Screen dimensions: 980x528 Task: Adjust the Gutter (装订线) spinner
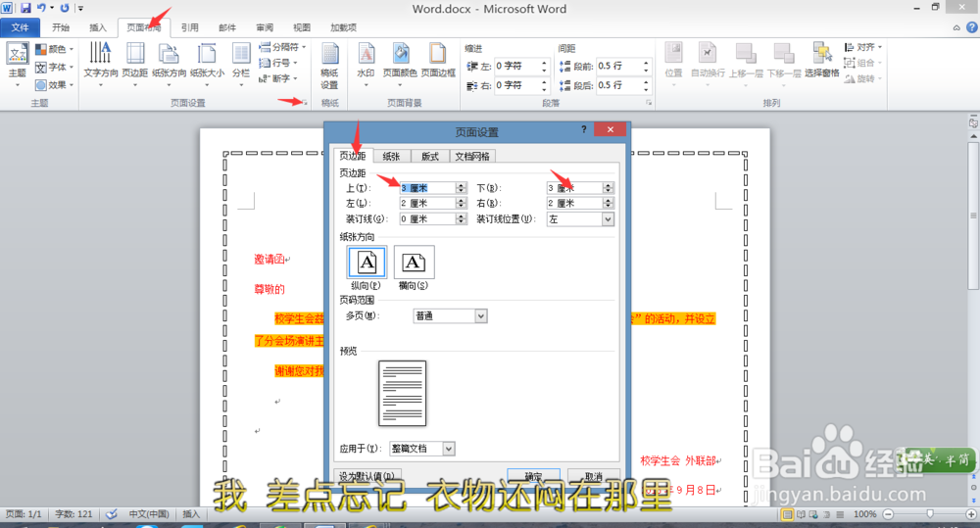coord(462,218)
